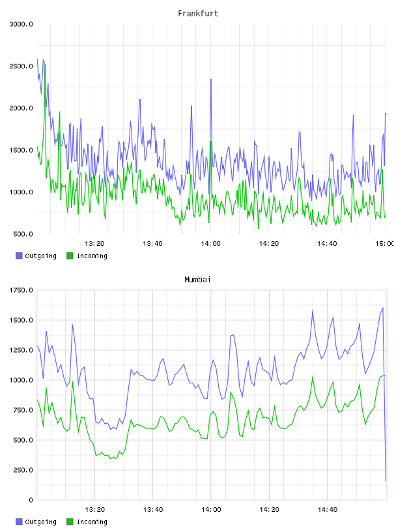Click the 14:00 time label on Frankfurt chart
The image size is (396, 532).
210,244
